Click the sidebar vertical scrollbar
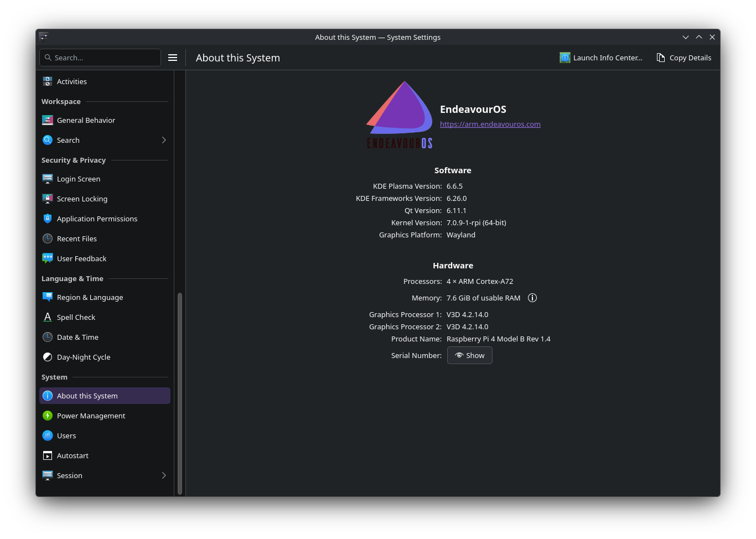 click(x=180, y=393)
